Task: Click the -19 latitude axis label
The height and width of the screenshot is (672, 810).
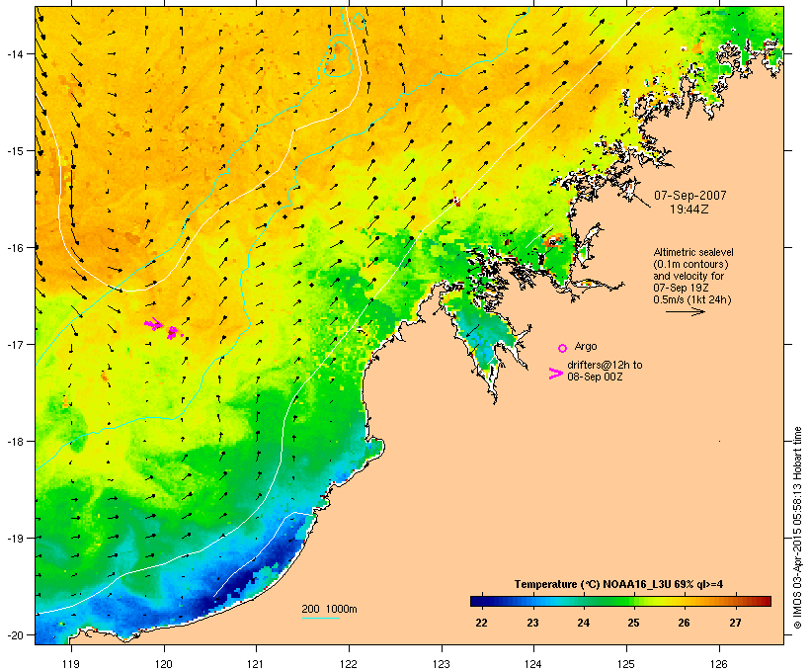Action: tap(14, 539)
